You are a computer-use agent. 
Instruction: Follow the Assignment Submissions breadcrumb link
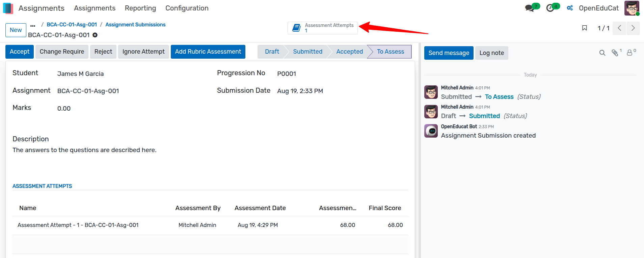pos(135,25)
